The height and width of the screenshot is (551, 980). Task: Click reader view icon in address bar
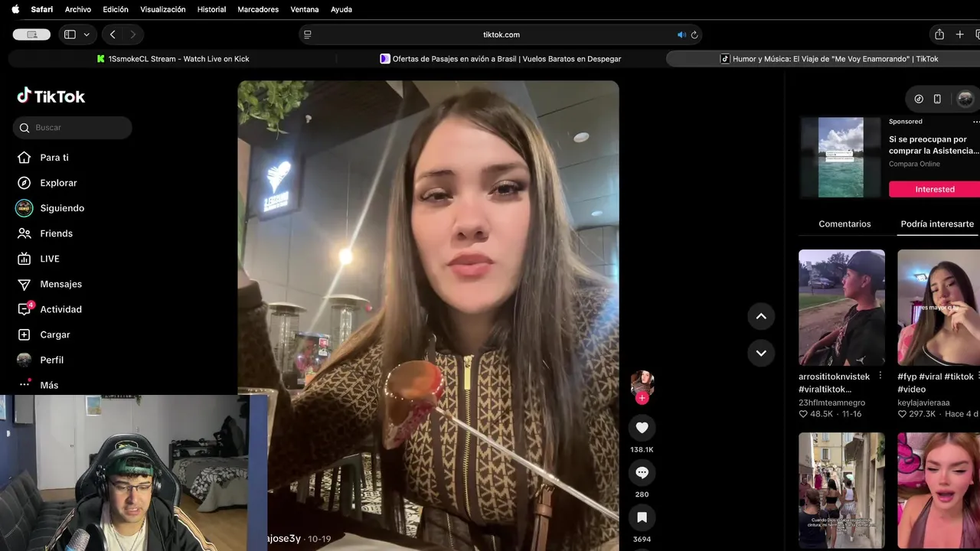pyautogui.click(x=308, y=34)
